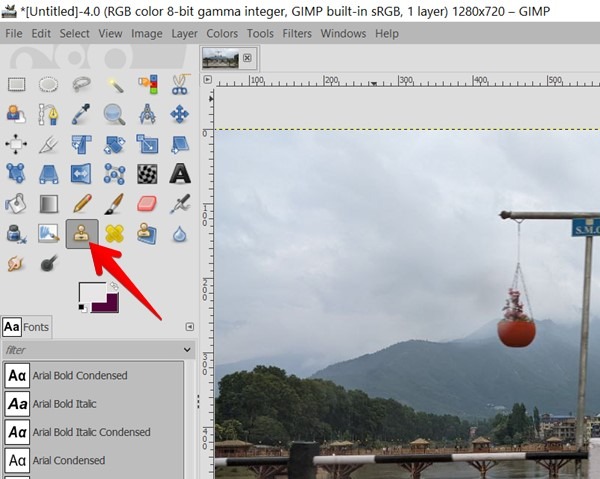The image size is (600, 479).
Task: Open the Image menu
Action: [x=147, y=34]
